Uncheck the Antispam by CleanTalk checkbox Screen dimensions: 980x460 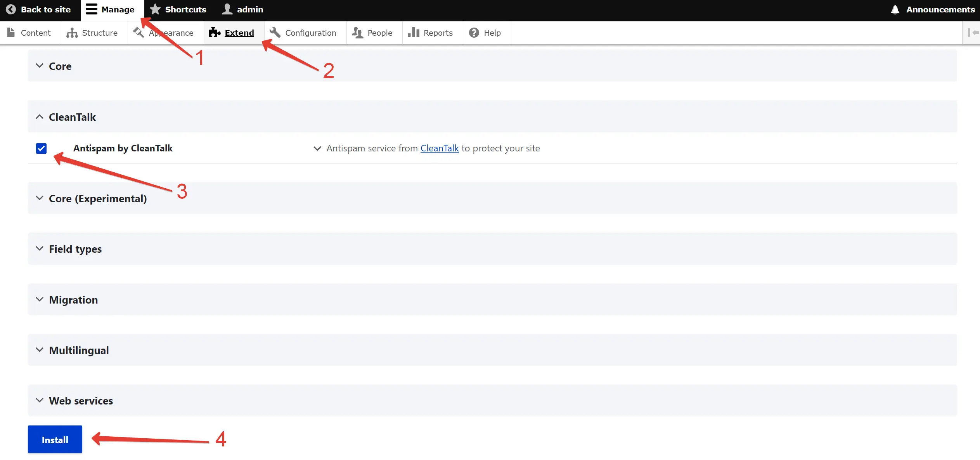[x=41, y=148]
